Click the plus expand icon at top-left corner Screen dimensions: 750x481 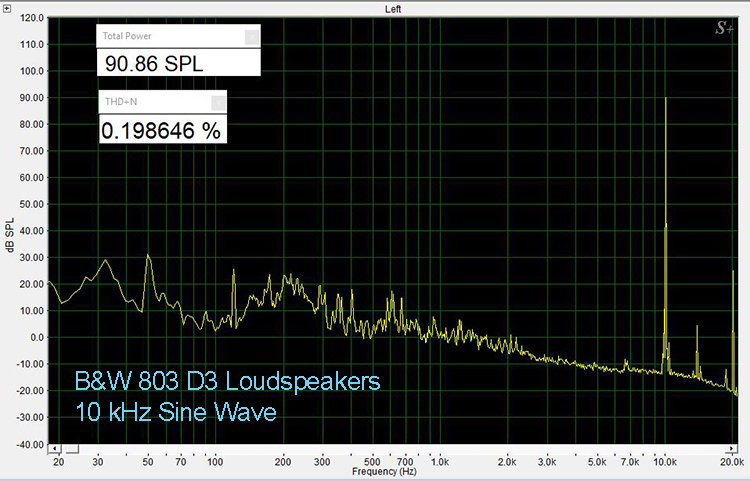(9, 9)
